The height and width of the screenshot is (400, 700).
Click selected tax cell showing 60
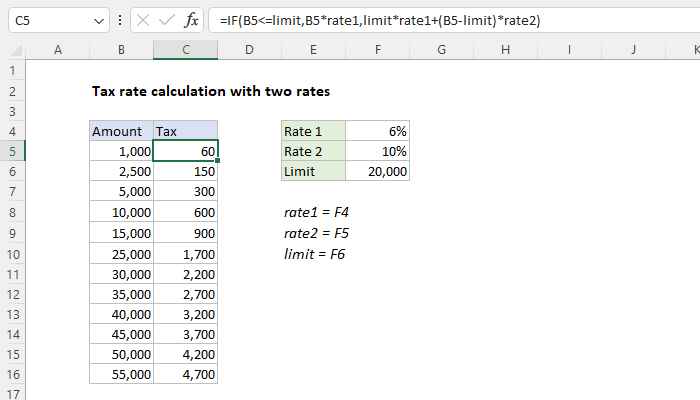[186, 151]
